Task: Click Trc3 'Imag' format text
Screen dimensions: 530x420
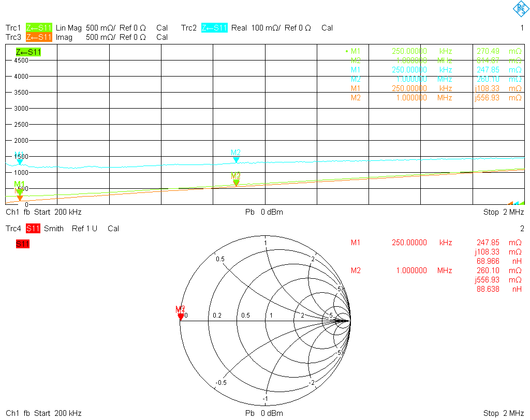Action: tap(64, 38)
